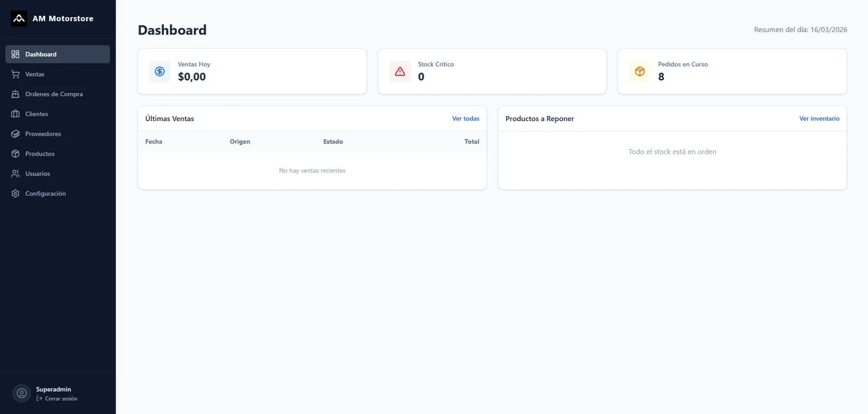Click the Usuarios people icon
The width and height of the screenshot is (868, 414).
pos(15,173)
